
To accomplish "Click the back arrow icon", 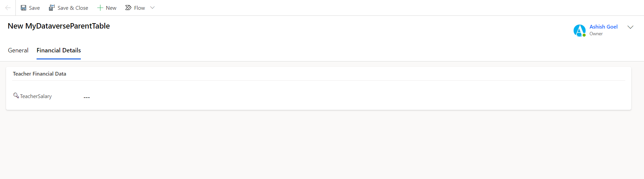I will coord(8,8).
